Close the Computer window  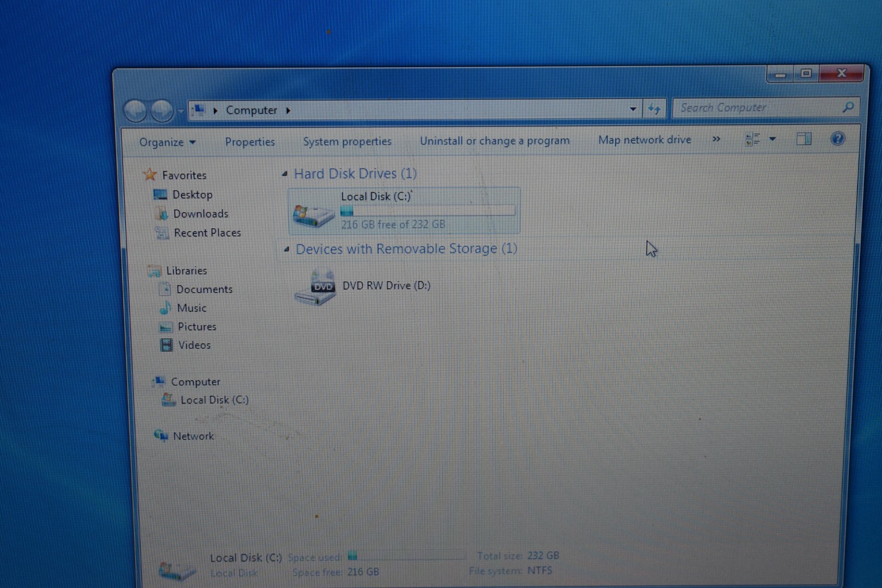pyautogui.click(x=842, y=73)
